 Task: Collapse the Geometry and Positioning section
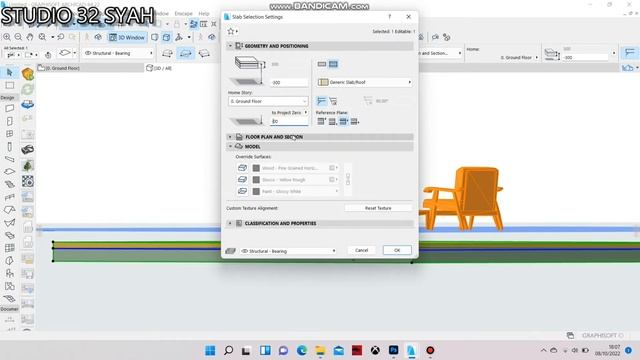coord(230,46)
